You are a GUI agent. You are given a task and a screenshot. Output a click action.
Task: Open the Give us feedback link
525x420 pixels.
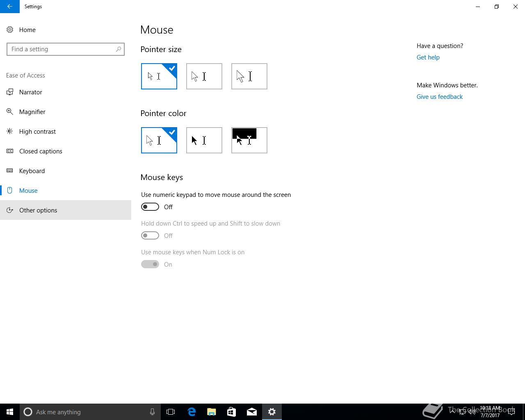pyautogui.click(x=440, y=97)
